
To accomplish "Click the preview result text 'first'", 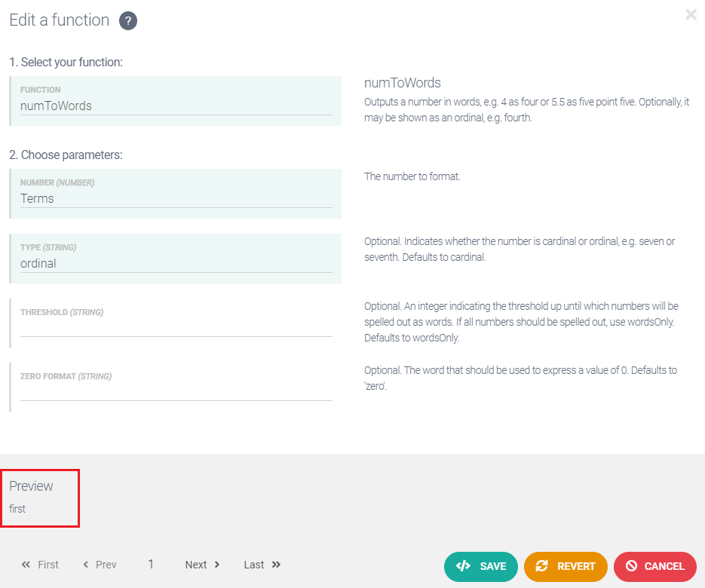I will [x=17, y=509].
